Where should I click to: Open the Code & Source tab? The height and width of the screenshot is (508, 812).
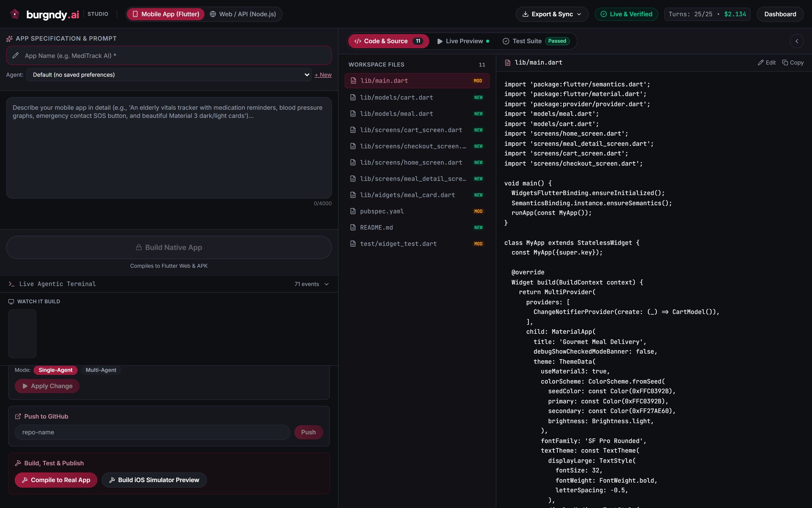388,41
